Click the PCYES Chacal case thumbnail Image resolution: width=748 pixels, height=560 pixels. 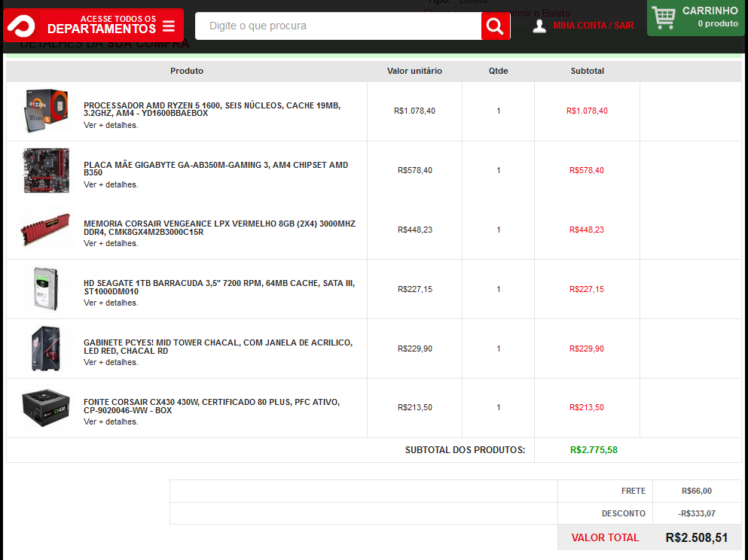pos(46,348)
